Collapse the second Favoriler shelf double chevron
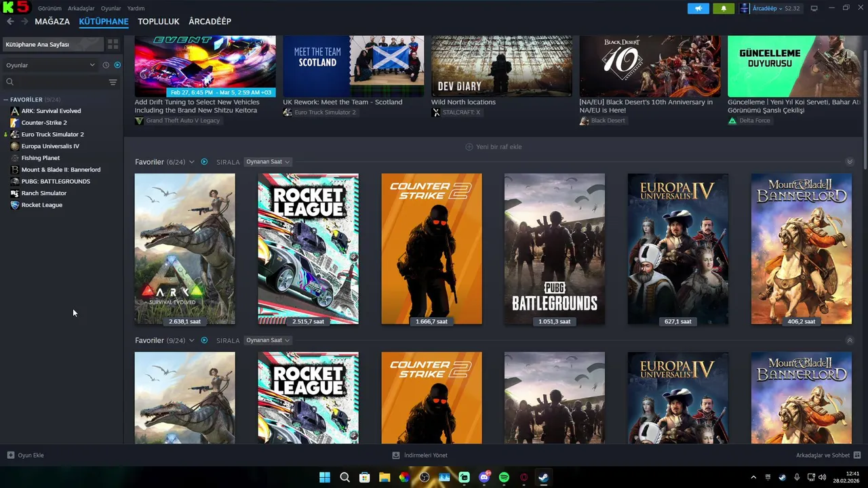 click(x=850, y=340)
